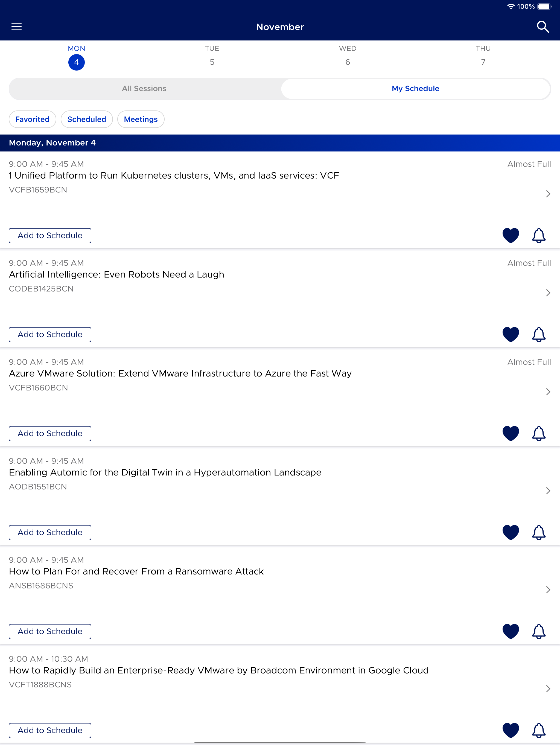Filter by Scheduled chip
Screen dimensions: 560x747
(x=87, y=119)
